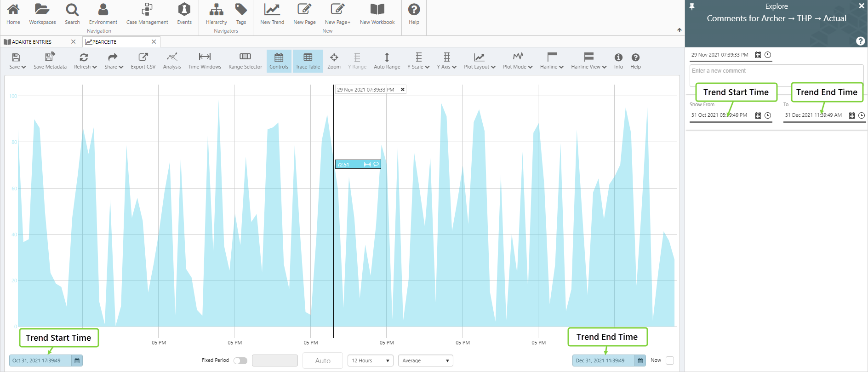Click the hairline value marker 72.51
Screen dimensions: 868x372
[349, 164]
